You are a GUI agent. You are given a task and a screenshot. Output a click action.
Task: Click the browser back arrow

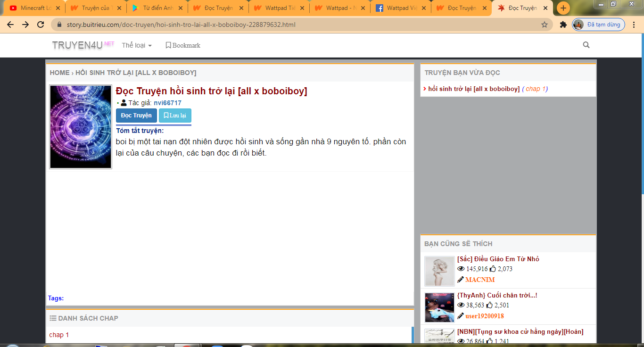pyautogui.click(x=10, y=25)
